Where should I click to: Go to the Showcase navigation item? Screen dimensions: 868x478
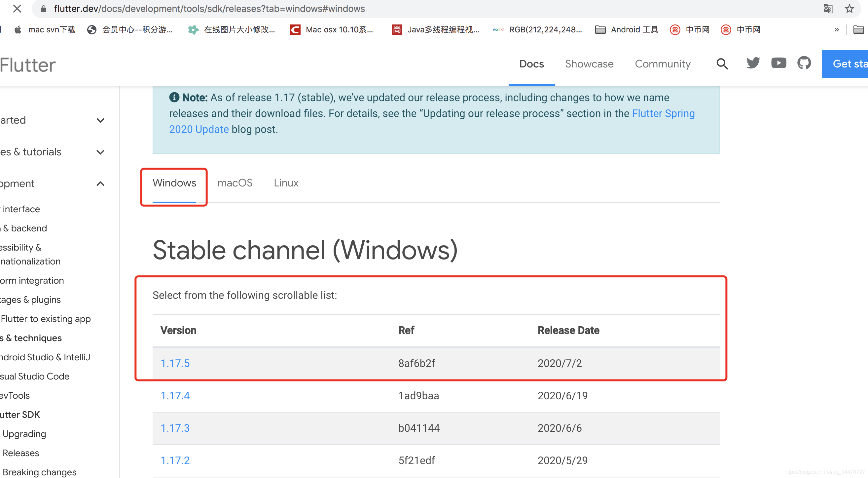pos(589,64)
